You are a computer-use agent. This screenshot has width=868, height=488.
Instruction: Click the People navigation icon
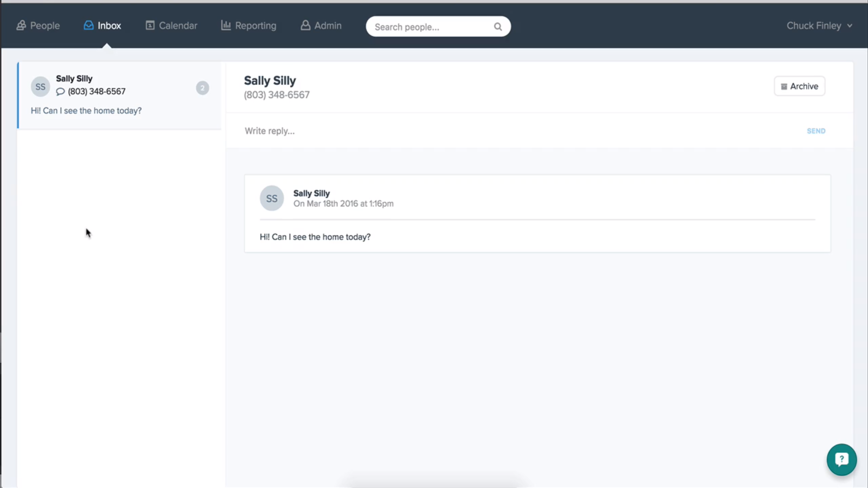[x=21, y=25]
